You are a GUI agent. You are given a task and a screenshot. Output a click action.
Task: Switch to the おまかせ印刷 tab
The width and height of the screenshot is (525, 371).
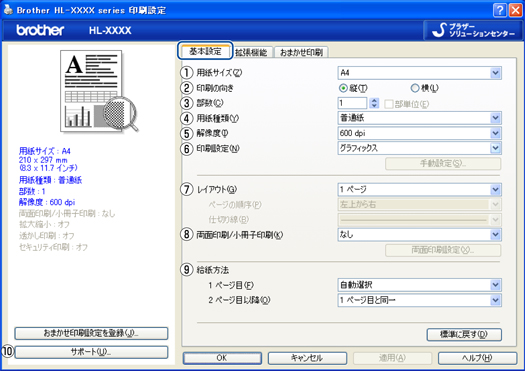tap(301, 52)
